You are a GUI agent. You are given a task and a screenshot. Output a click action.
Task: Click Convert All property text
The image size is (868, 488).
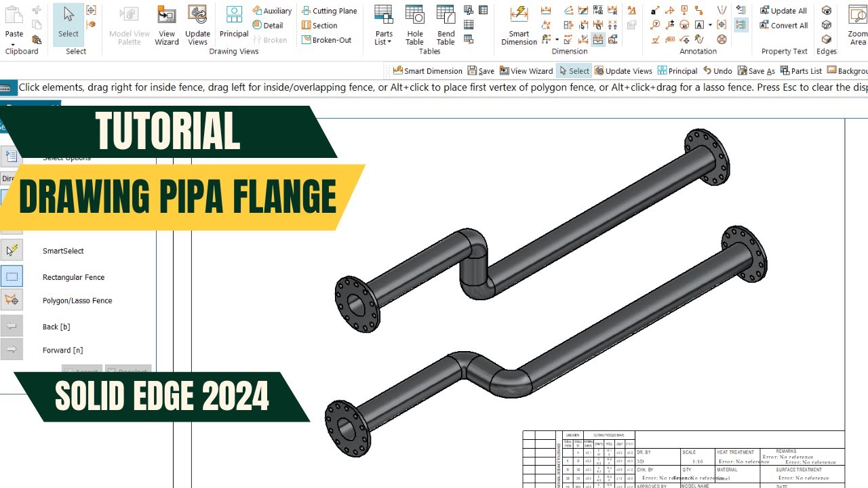coord(783,25)
